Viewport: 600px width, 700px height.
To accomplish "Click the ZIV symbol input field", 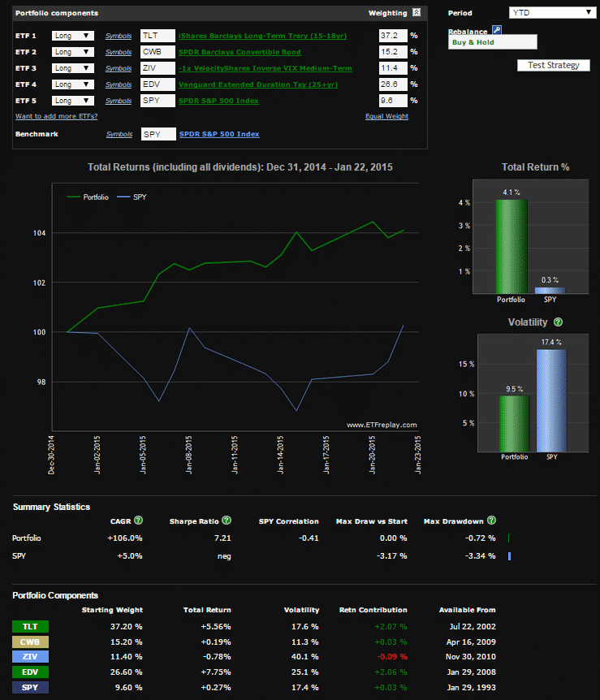I will click(158, 68).
